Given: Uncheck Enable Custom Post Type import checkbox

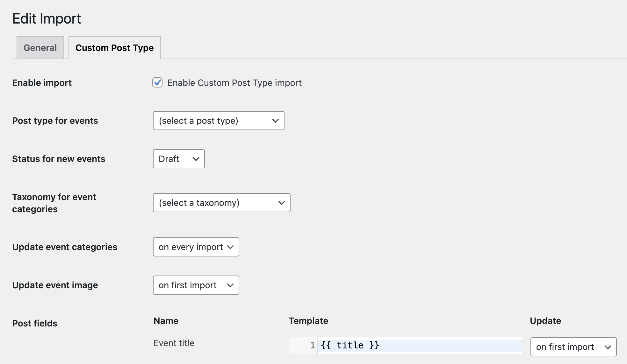Looking at the screenshot, I should point(157,83).
